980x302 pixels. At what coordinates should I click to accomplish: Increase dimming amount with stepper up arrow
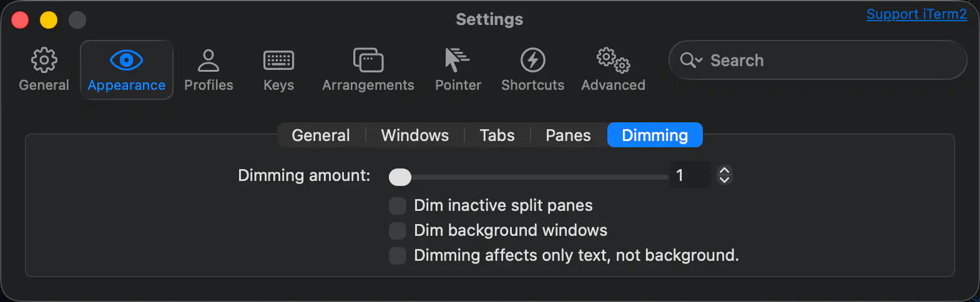click(724, 170)
